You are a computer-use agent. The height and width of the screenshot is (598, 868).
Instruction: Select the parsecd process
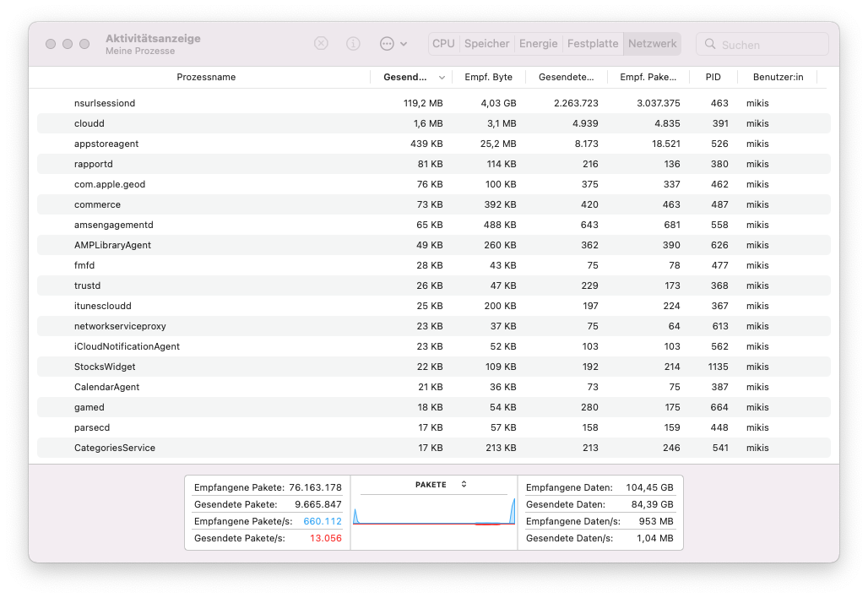pos(433,427)
